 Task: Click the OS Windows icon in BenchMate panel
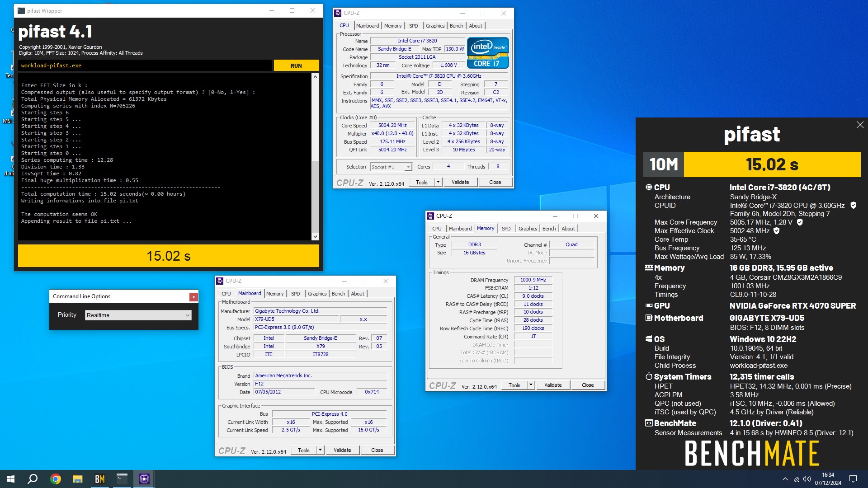click(x=649, y=339)
